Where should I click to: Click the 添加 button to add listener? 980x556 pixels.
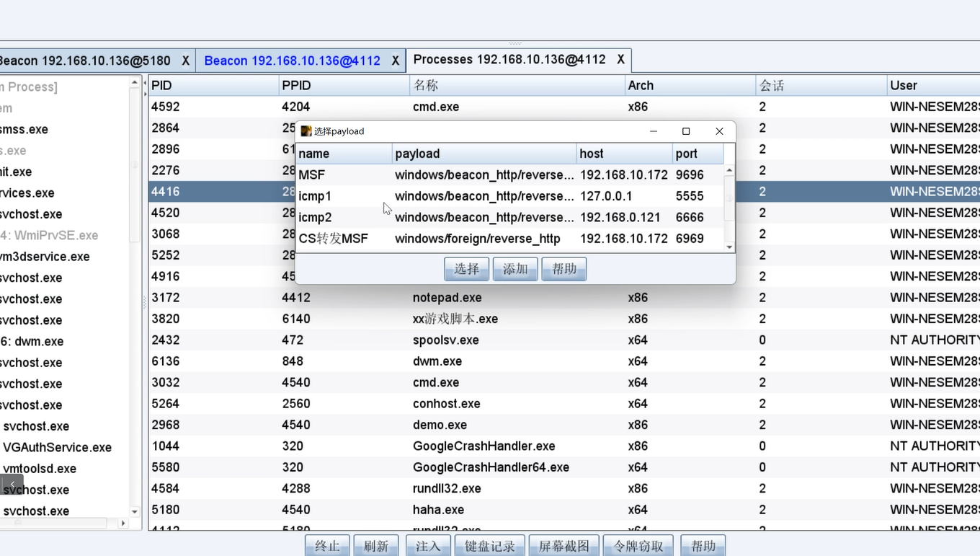point(515,269)
